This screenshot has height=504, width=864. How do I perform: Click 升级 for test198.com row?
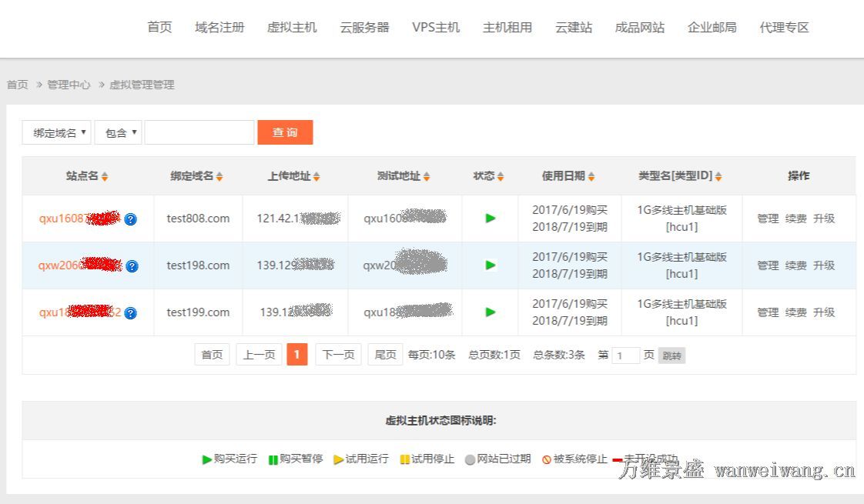(824, 265)
